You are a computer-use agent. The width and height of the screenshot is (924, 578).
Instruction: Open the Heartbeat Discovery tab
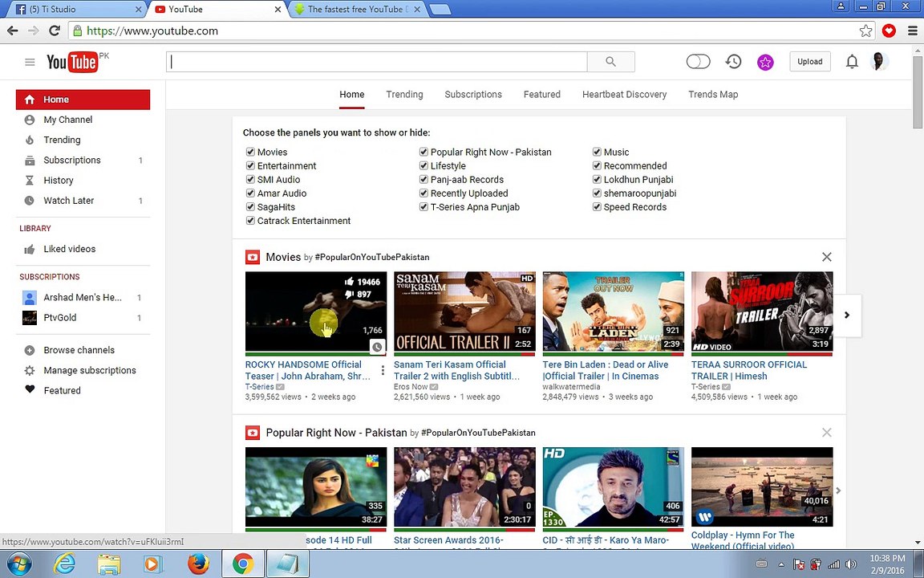[x=624, y=95]
